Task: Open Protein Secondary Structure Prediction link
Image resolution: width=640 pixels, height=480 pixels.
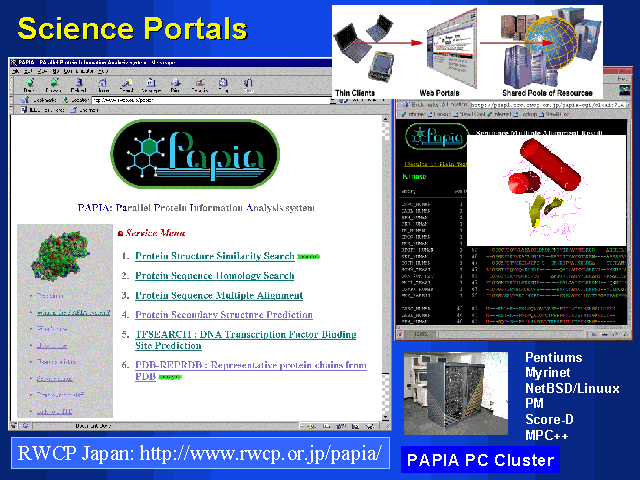Action: tap(222, 316)
